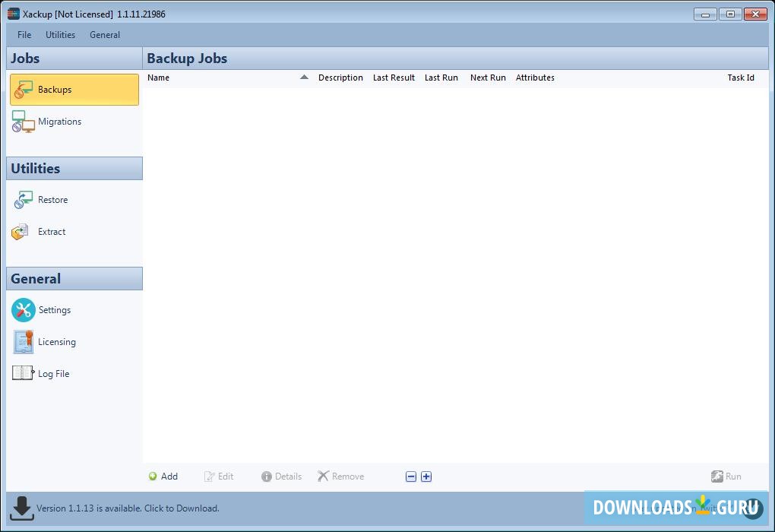Viewport: 775px width, 532px height.
Task: Click the green Add job icon
Action: [153, 476]
